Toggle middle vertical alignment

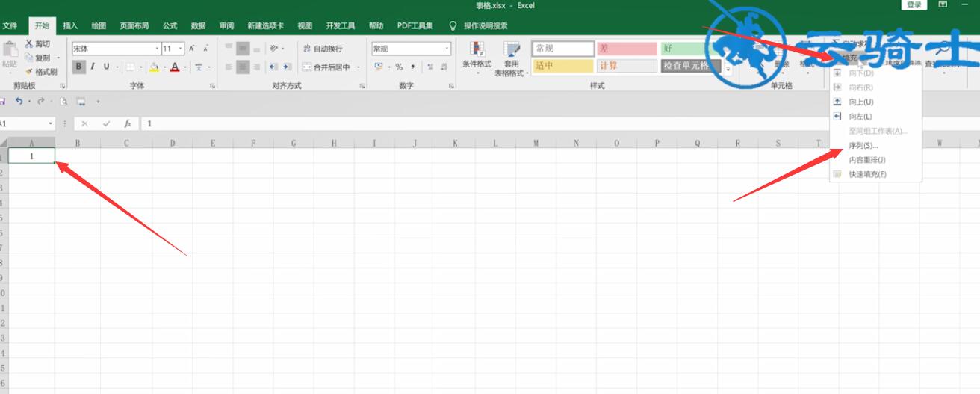coord(243,49)
